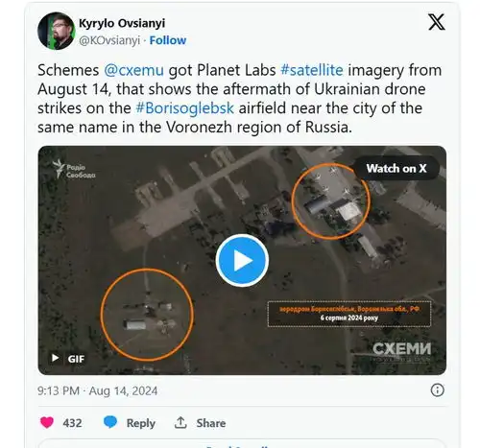480x448 pixels.
Task: Click the blue reply speech bubble icon
Action: [x=110, y=422]
